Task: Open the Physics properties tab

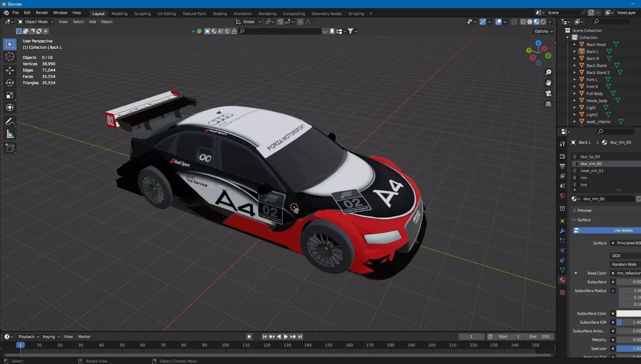Action: 562,250
